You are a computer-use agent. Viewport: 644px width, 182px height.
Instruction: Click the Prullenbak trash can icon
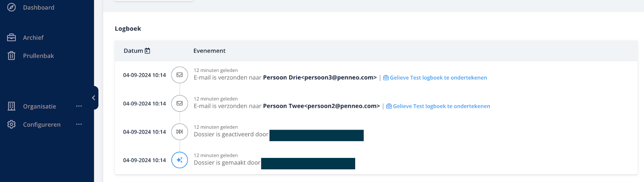(x=12, y=55)
